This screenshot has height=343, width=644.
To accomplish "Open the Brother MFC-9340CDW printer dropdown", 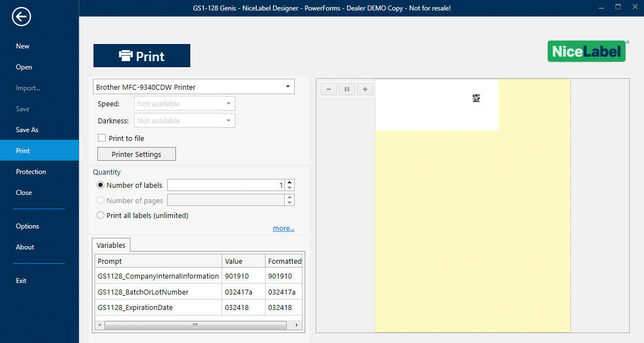I will point(288,87).
